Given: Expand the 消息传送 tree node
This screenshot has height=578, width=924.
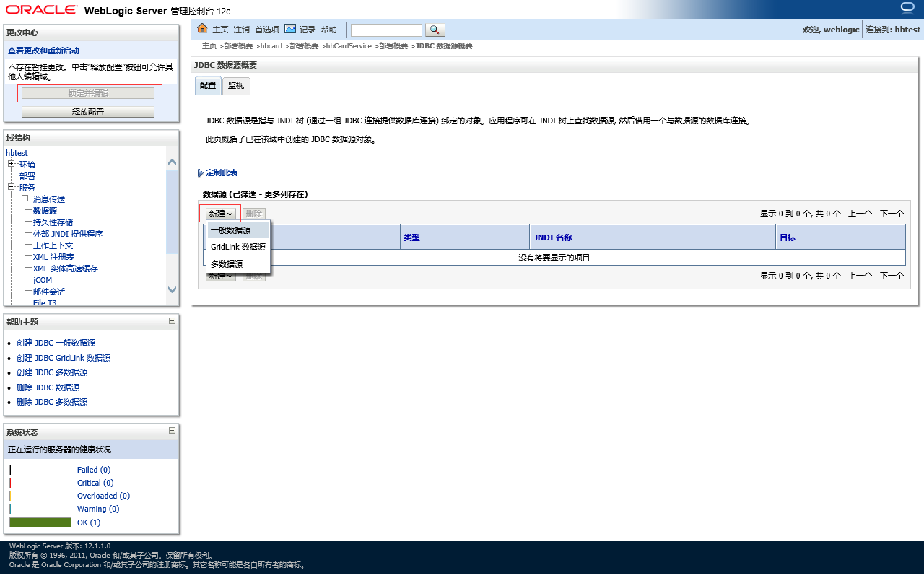Looking at the screenshot, I should pyautogui.click(x=25, y=198).
